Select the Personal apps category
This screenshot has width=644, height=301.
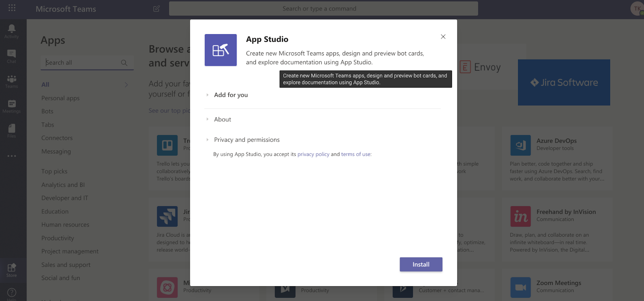click(60, 98)
